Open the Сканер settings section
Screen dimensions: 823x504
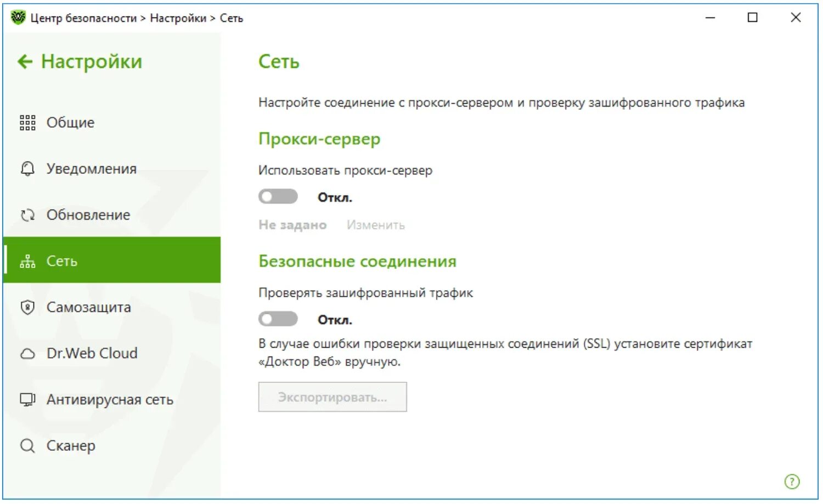(x=112, y=445)
